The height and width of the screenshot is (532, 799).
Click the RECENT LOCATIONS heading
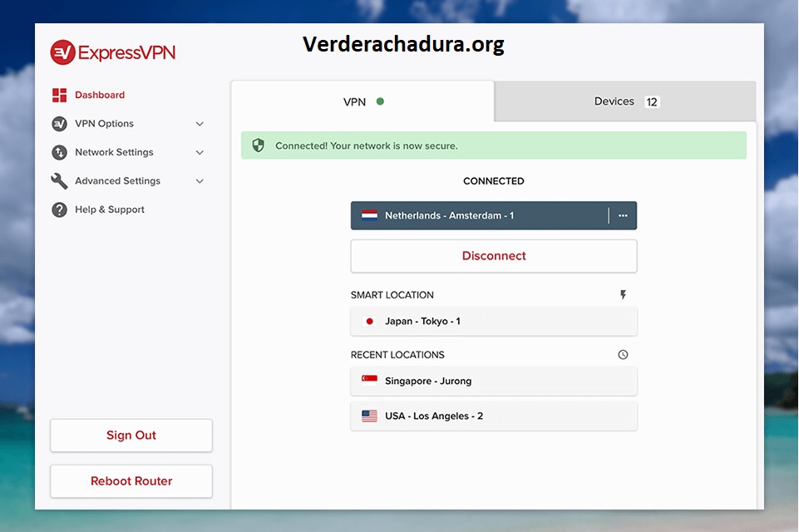tap(397, 355)
